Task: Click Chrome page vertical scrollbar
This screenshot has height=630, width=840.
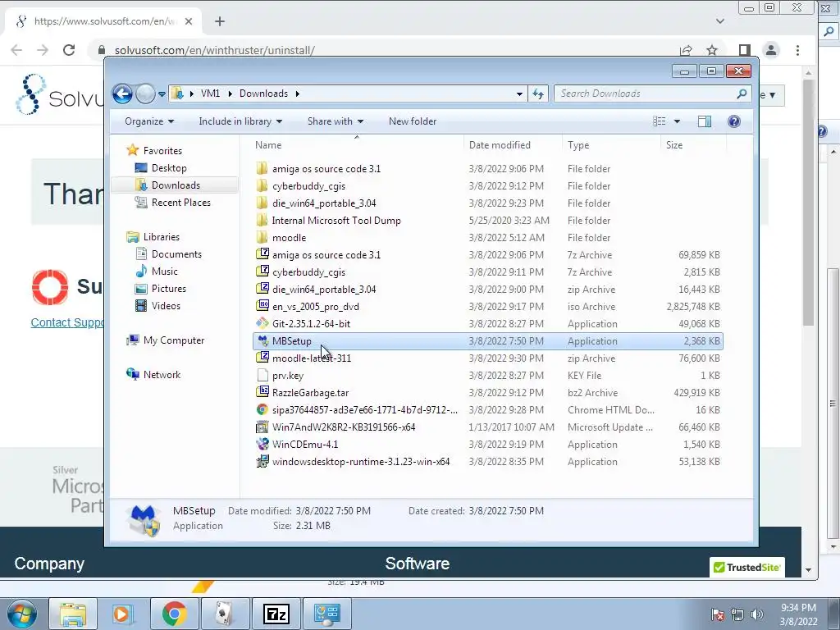Action: (x=808, y=203)
